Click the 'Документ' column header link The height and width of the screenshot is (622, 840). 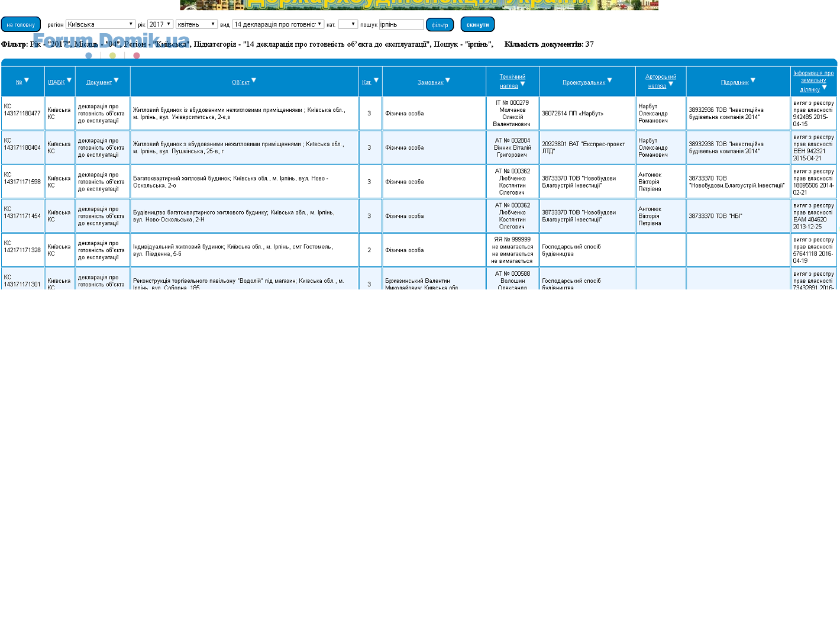point(99,82)
